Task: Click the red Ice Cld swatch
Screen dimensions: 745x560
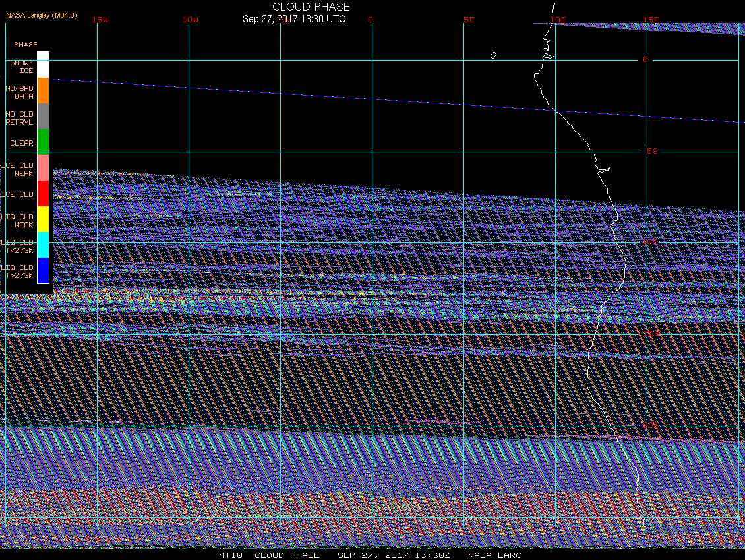Action: click(44, 193)
